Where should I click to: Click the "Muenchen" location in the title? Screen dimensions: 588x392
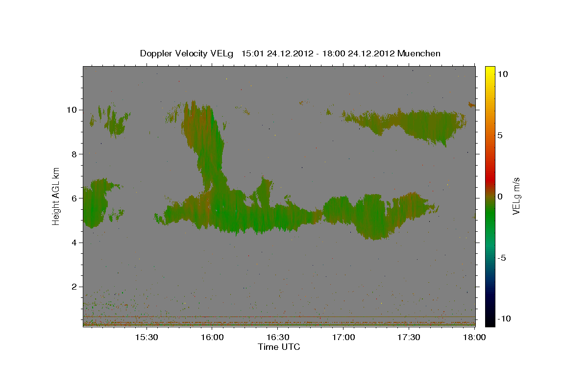(419, 53)
